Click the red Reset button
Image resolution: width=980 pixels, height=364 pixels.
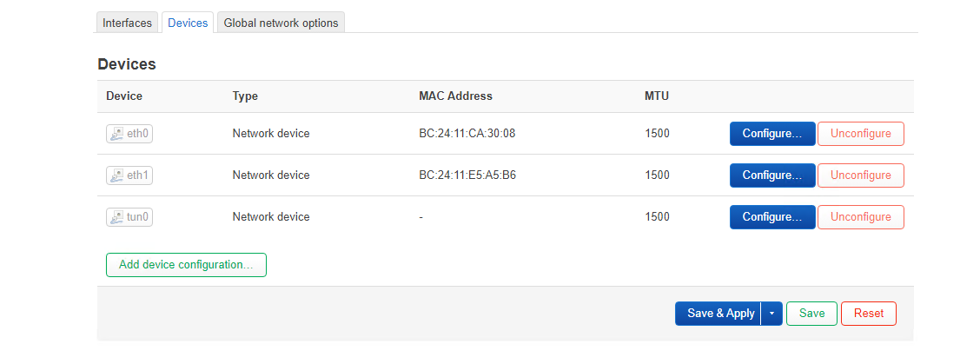869,314
